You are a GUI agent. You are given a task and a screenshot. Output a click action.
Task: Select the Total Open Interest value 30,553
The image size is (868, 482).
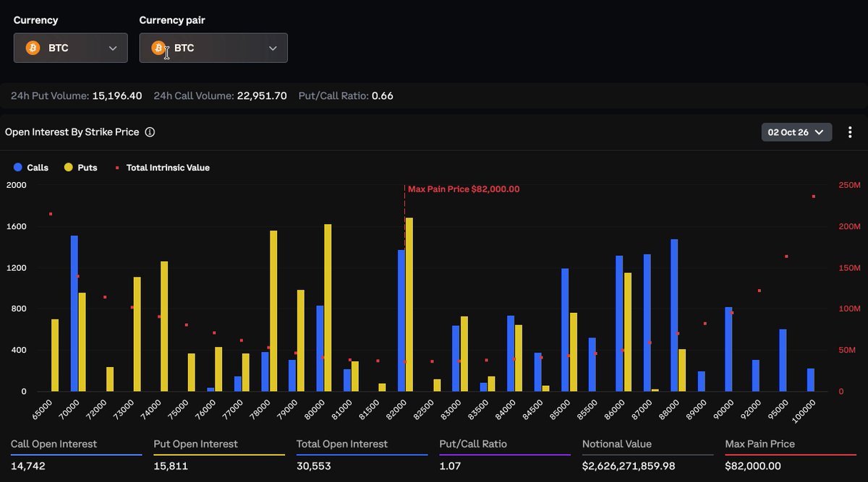click(315, 466)
